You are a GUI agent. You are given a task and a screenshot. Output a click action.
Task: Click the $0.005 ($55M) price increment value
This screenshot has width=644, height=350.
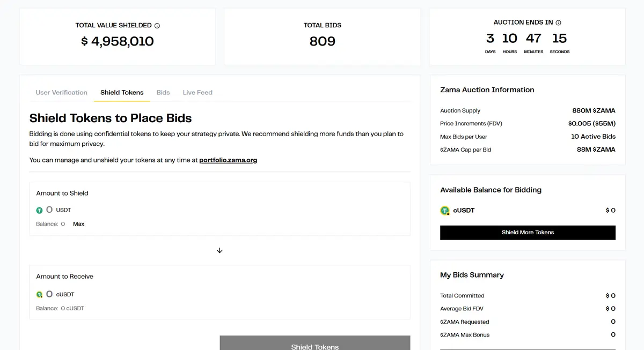591,123
